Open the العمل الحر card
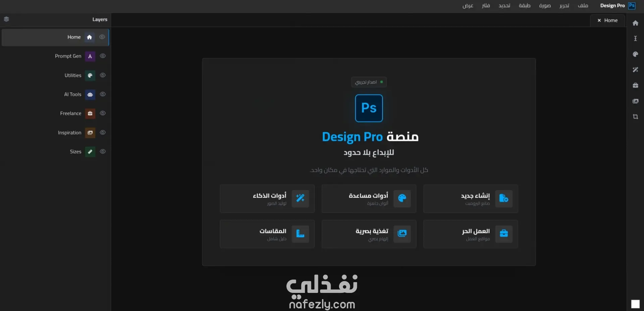This screenshot has height=311, width=644. [471, 234]
